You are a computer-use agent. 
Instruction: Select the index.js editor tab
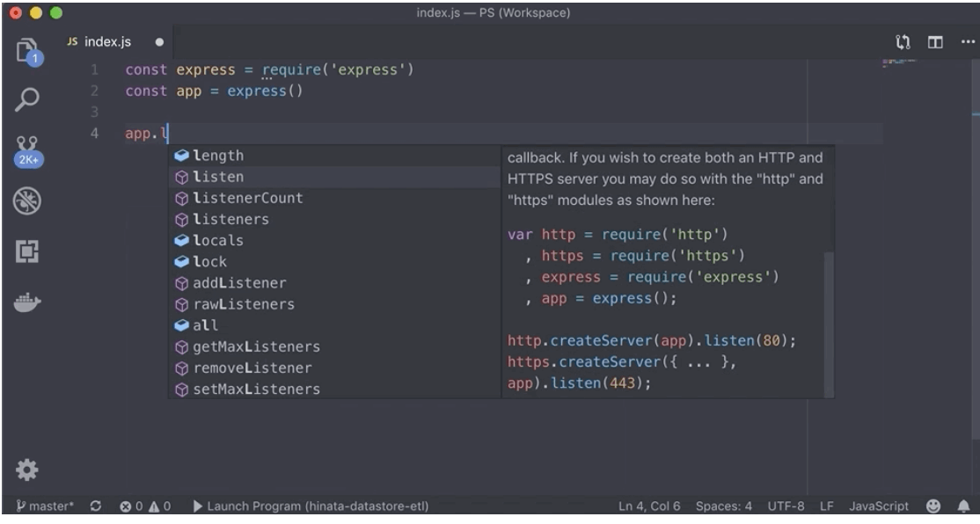click(x=107, y=42)
